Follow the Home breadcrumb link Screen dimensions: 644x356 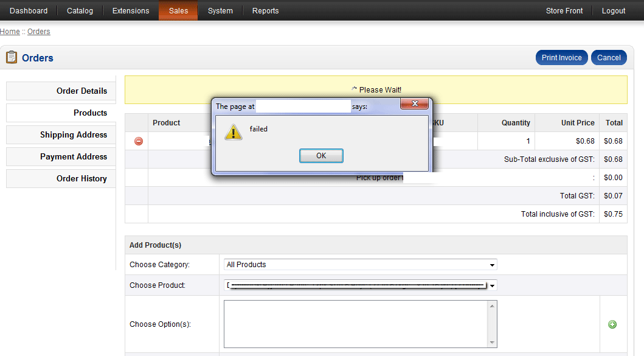(x=10, y=31)
